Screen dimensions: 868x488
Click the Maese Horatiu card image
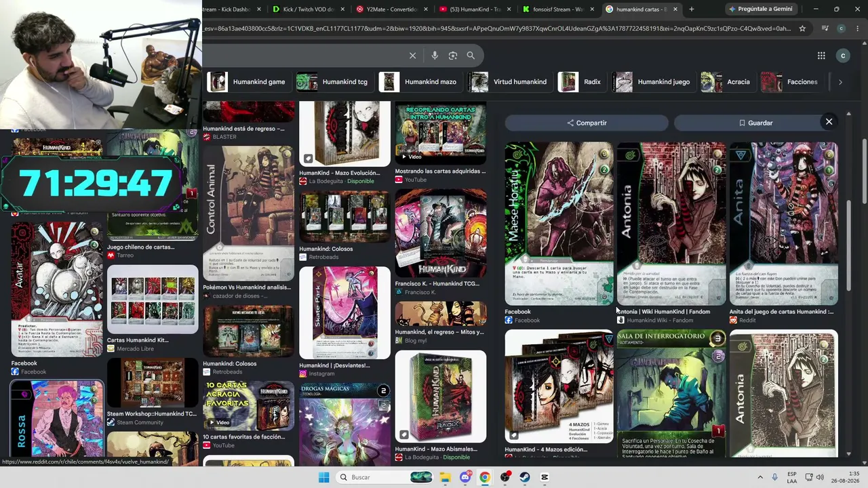pyautogui.click(x=559, y=224)
